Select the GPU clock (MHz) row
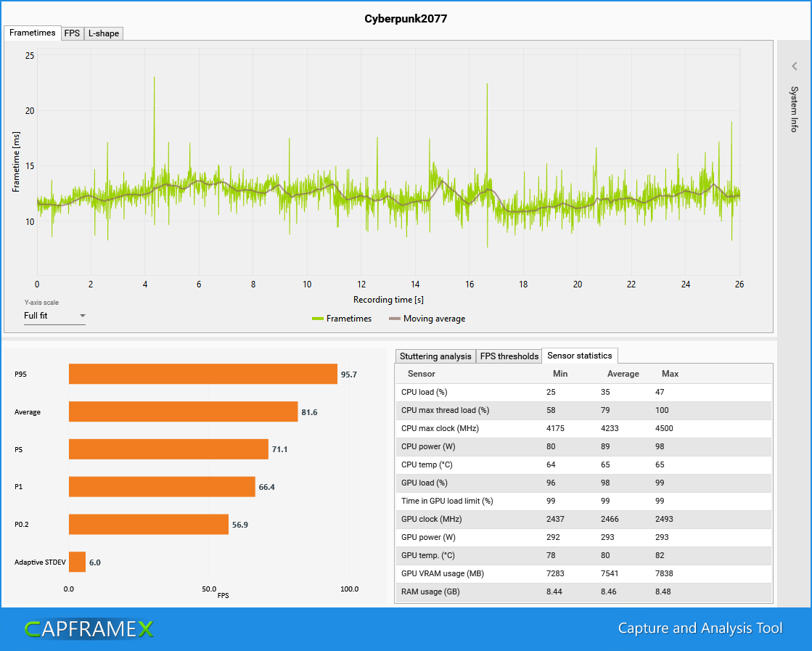The height and width of the screenshot is (651, 812). [583, 519]
